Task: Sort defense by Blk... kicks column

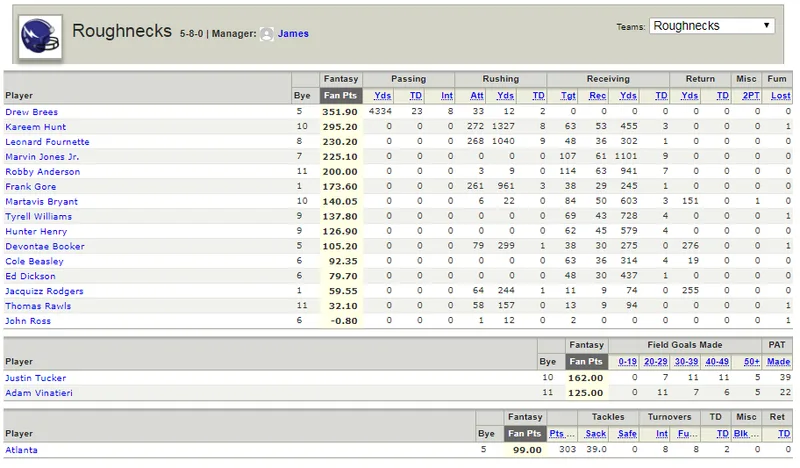Action: pos(746,433)
